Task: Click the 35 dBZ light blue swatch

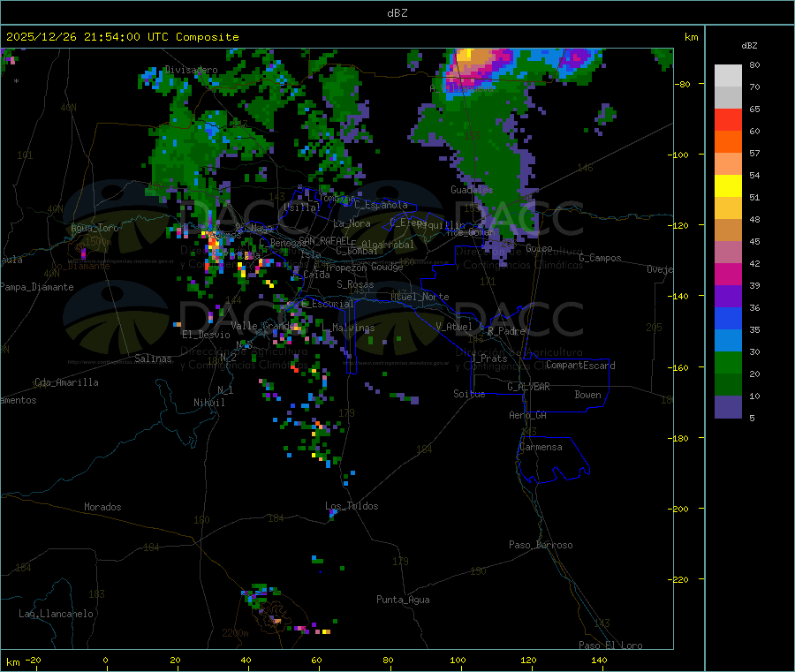Action: [728, 341]
